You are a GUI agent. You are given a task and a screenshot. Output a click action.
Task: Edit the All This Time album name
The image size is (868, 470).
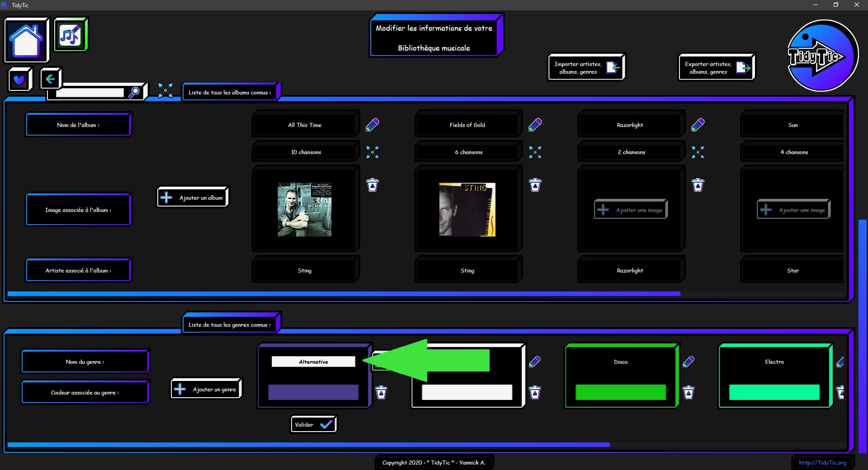[x=372, y=125]
